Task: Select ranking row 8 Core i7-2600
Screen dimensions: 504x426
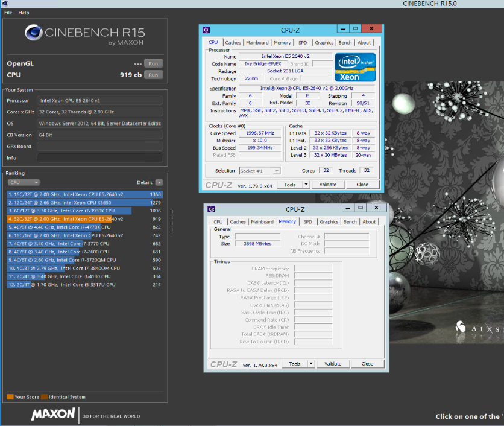Action: pos(84,252)
